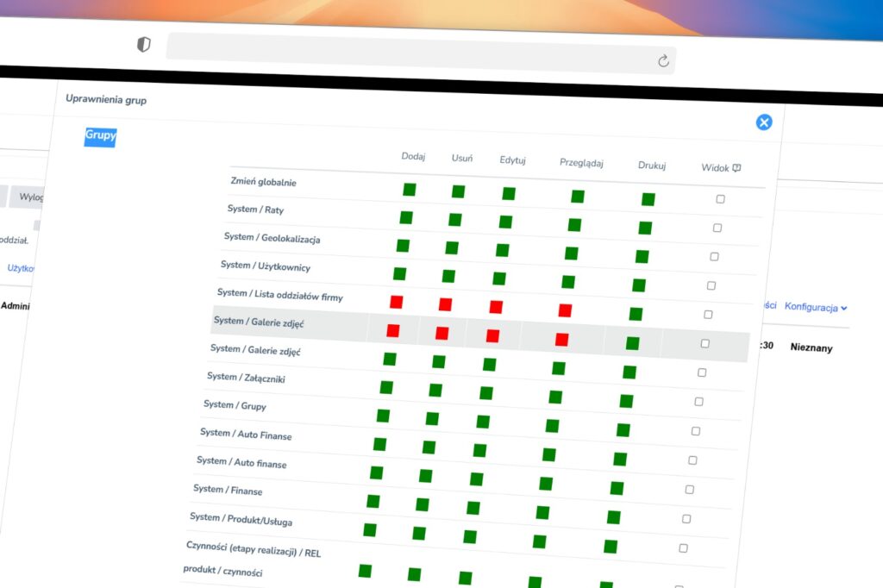Toggle Drukuj square for System / Załączniki

(x=629, y=372)
